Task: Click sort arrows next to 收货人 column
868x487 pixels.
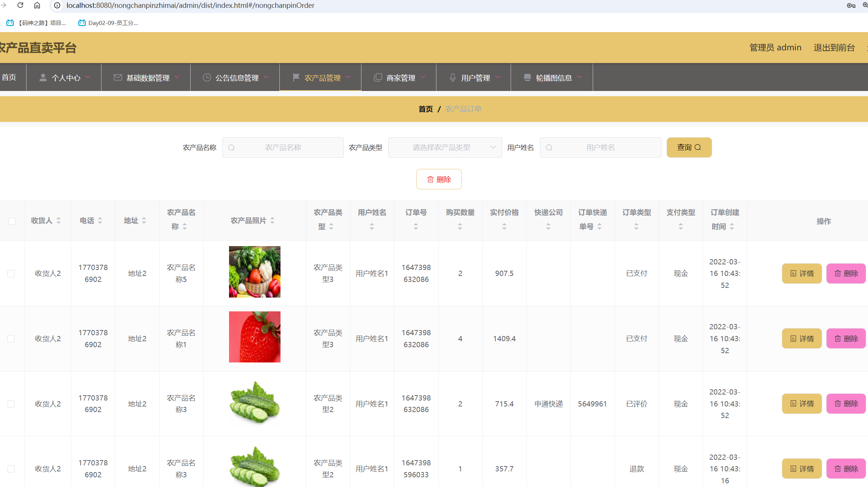Action: click(x=59, y=221)
